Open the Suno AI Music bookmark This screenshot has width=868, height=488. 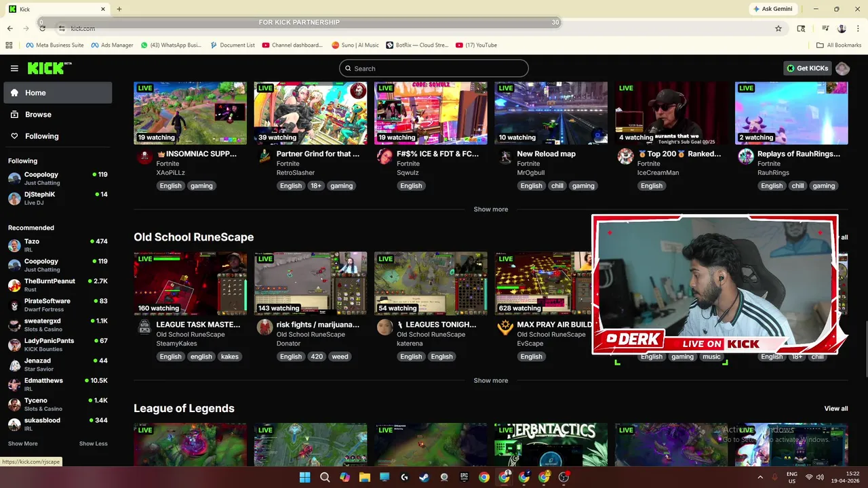pos(355,45)
